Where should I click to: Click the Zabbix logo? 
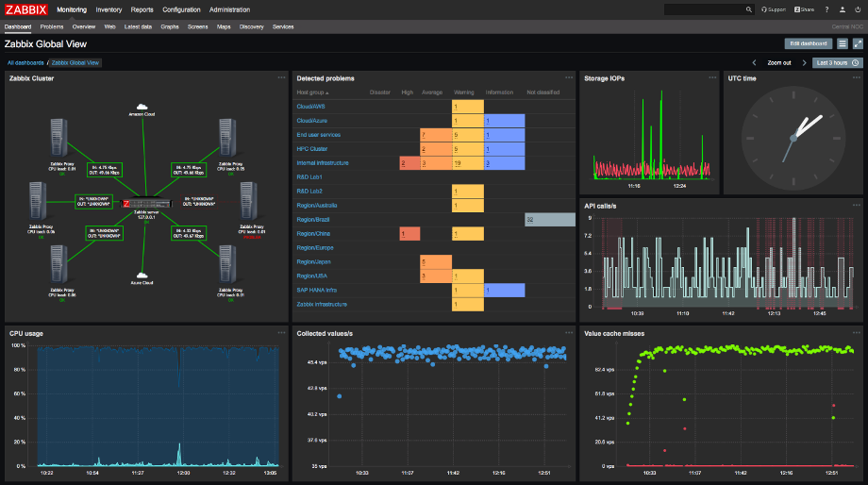point(26,9)
